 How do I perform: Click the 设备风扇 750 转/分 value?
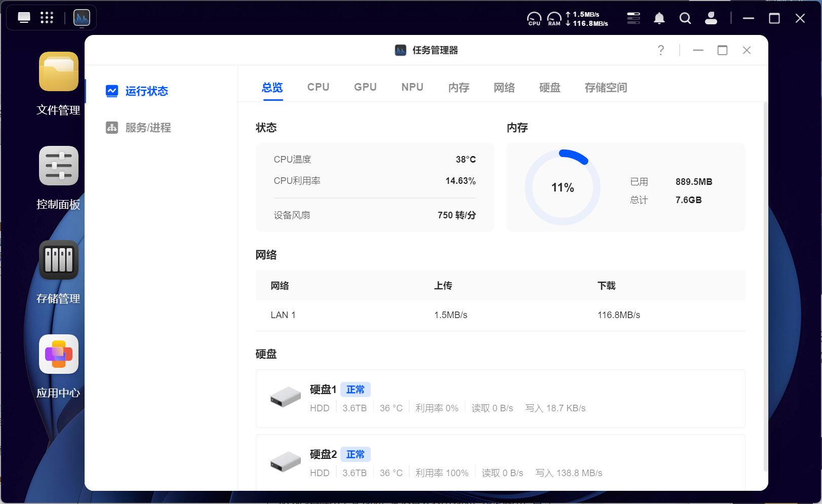click(x=457, y=215)
